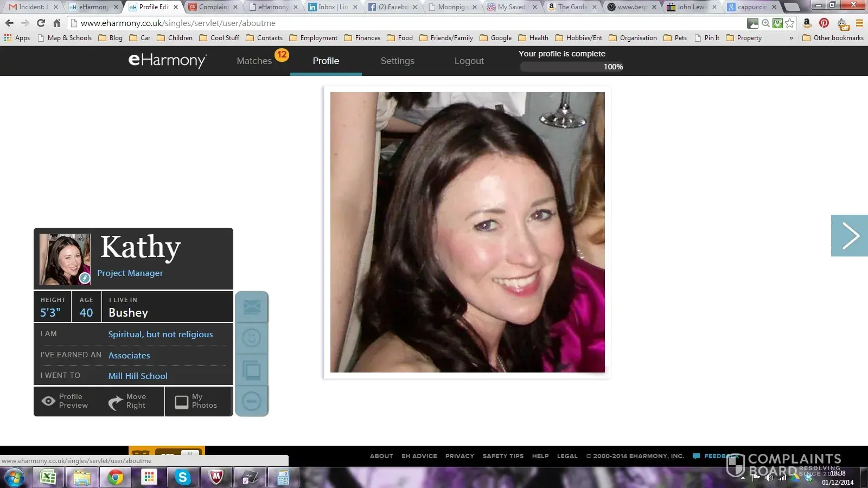Click the My Photos button

coord(197,401)
